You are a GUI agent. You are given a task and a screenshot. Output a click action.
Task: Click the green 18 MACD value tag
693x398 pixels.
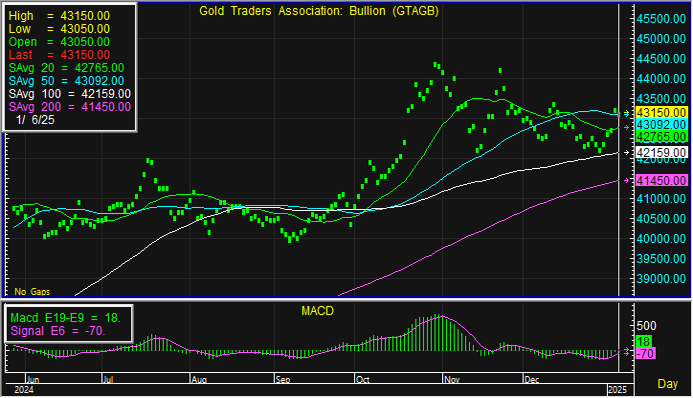coord(644,341)
